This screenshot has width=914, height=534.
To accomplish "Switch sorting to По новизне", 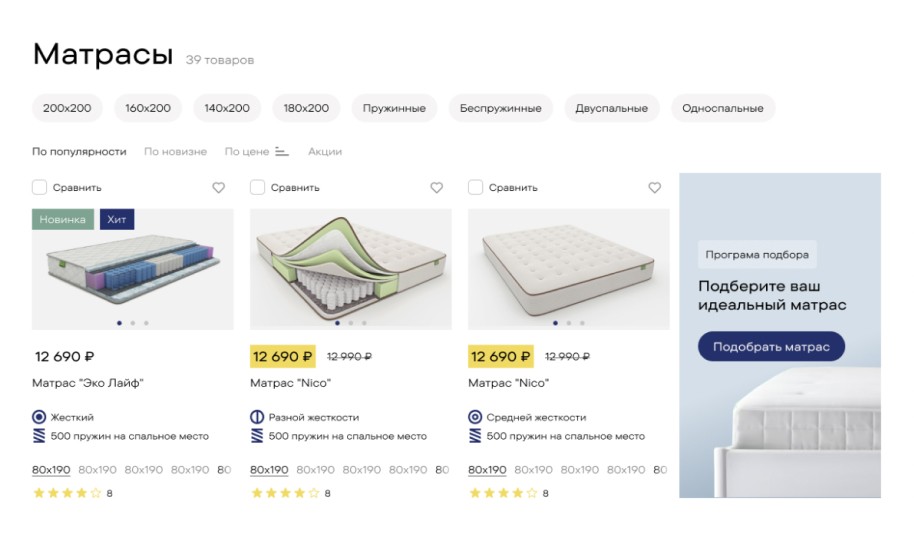I will [x=175, y=152].
